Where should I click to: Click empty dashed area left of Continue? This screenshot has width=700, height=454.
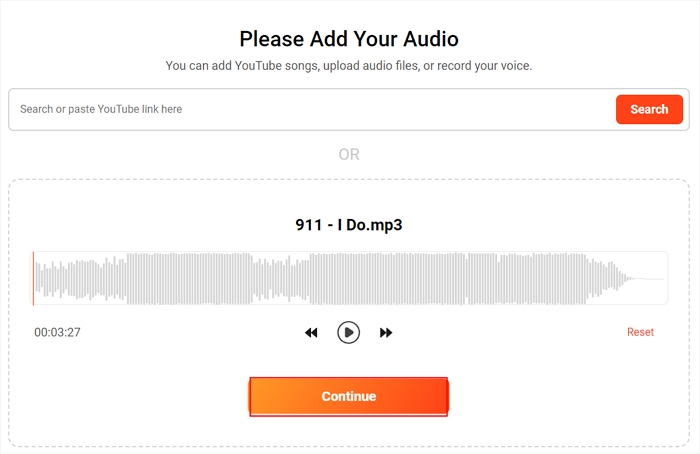[x=130, y=396]
